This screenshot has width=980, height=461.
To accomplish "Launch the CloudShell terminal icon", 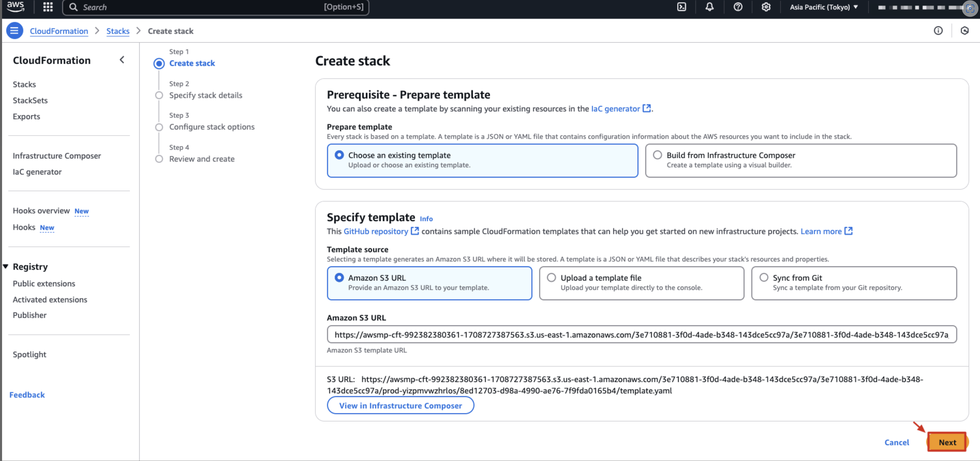I will 681,7.
